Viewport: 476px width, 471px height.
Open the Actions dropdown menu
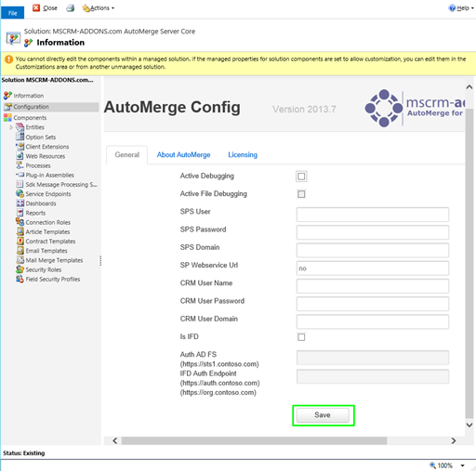98,8
